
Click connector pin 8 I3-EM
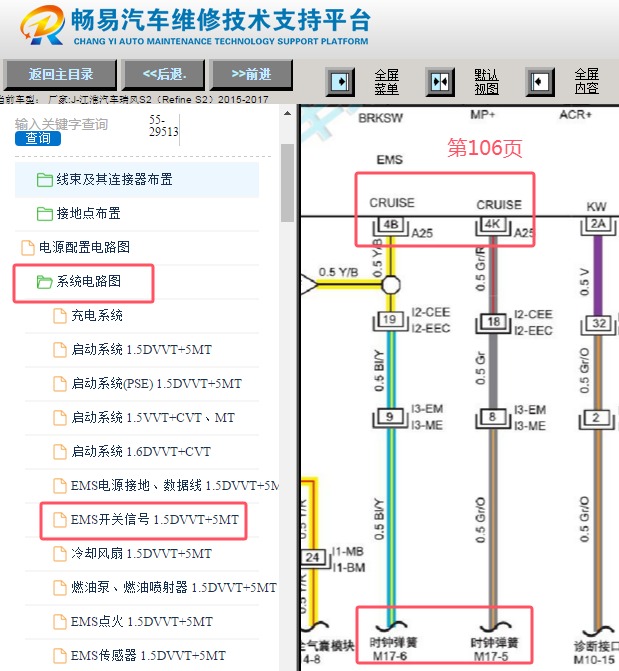click(x=492, y=417)
